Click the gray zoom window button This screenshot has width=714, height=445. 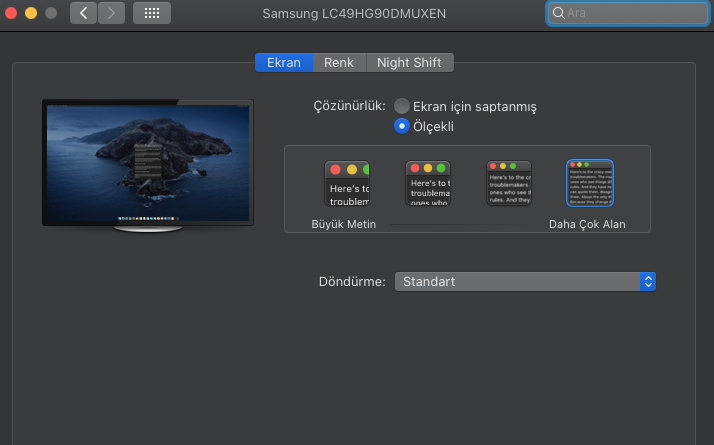click(x=51, y=14)
